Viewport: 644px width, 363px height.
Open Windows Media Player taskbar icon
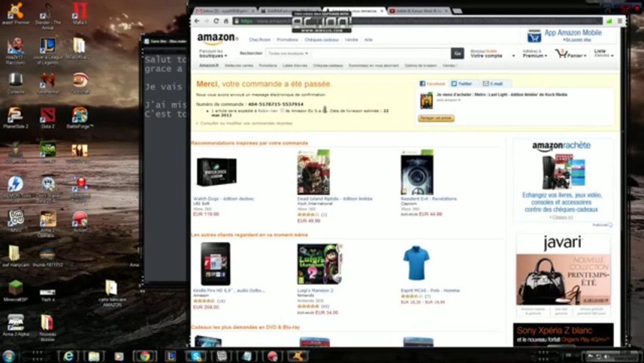coord(119,356)
